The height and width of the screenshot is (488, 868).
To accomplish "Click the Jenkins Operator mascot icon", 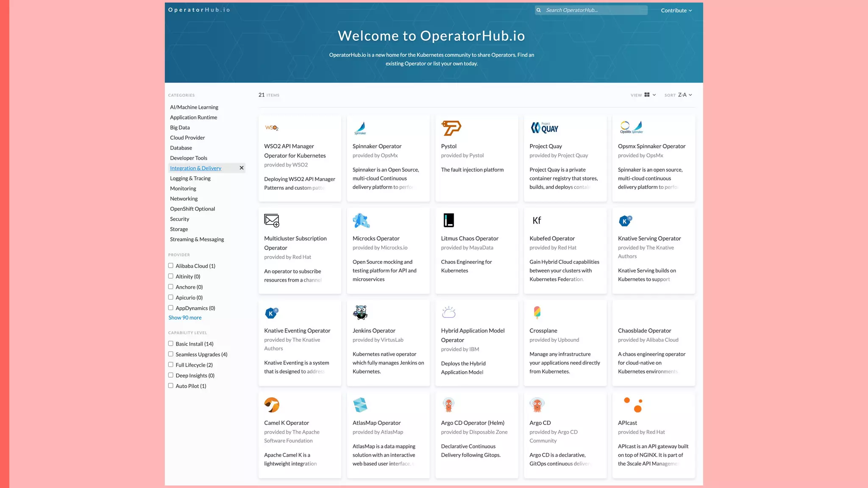I will [x=360, y=313].
